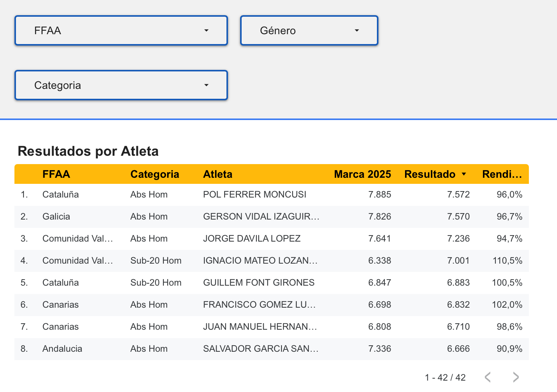Select athlete GERSON VIDAL IZAGUIR… cell
Viewport: 557px width, 392px height.
coord(261,217)
